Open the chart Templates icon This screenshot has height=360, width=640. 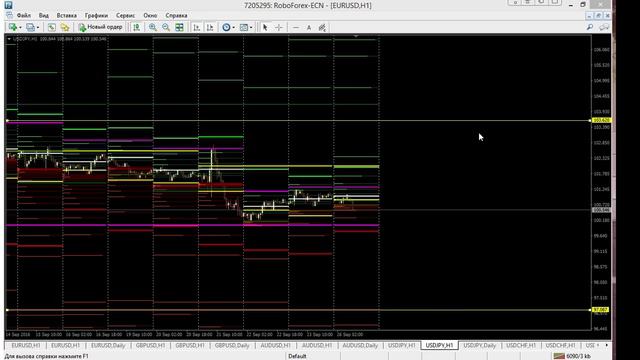coord(244,27)
